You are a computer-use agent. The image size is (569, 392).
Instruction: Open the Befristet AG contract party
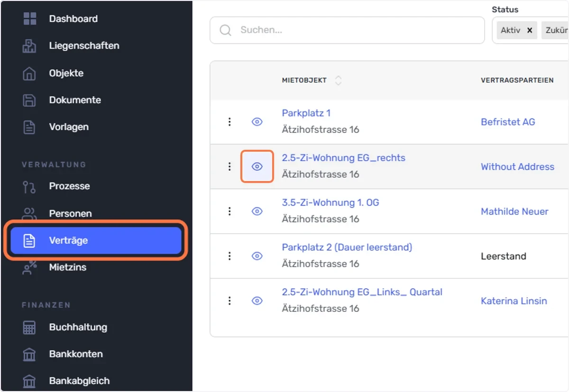pyautogui.click(x=508, y=122)
